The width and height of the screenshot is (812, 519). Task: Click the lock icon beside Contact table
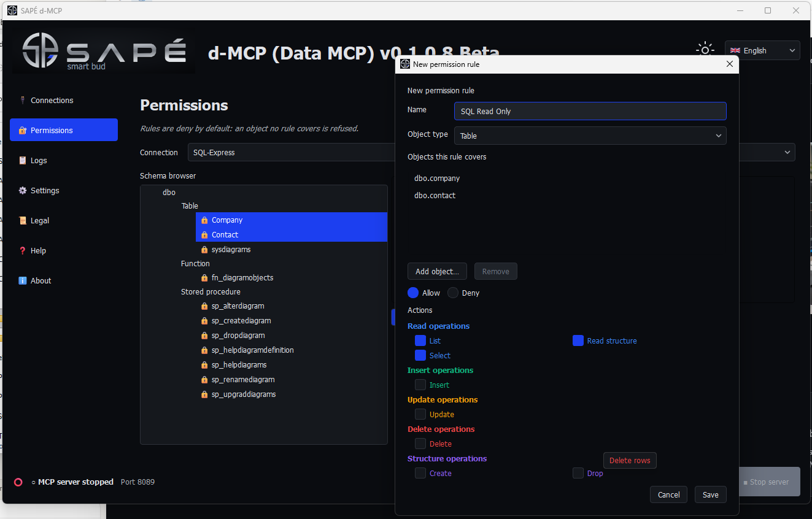[204, 235]
